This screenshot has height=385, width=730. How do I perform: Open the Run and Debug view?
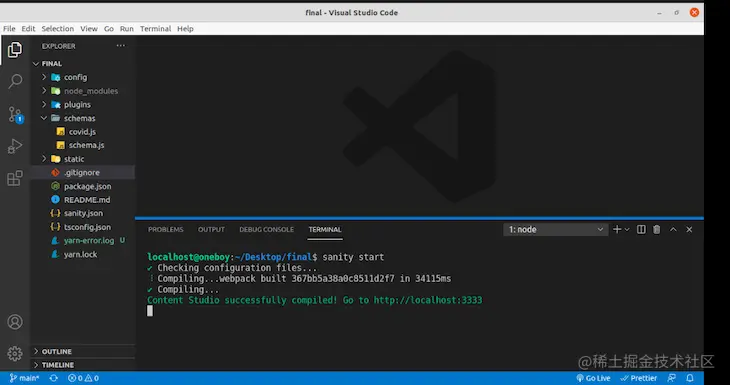15,146
